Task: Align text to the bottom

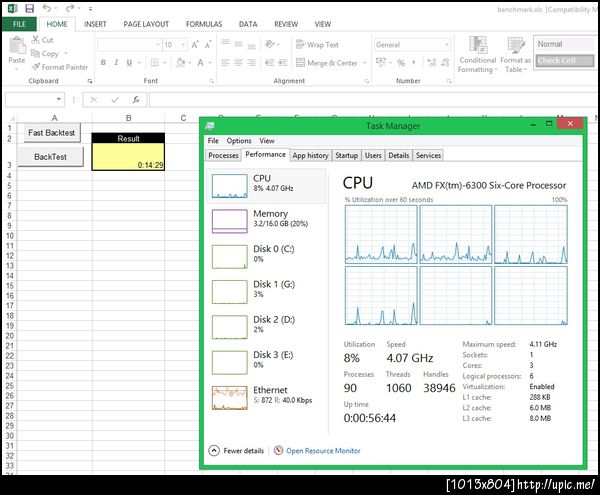Action: coord(251,46)
